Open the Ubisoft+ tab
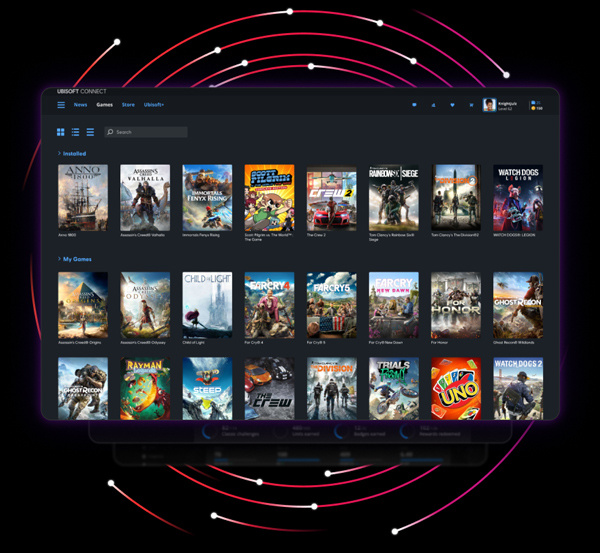This screenshot has height=553, width=600. tap(154, 105)
